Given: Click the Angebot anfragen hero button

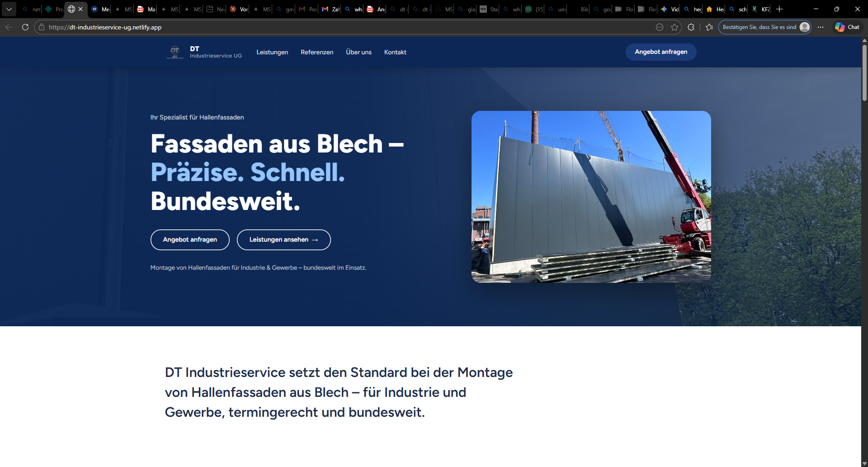Looking at the screenshot, I should (x=189, y=239).
